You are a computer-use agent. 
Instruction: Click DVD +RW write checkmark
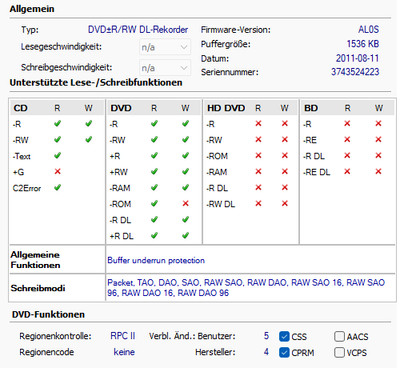(185, 171)
